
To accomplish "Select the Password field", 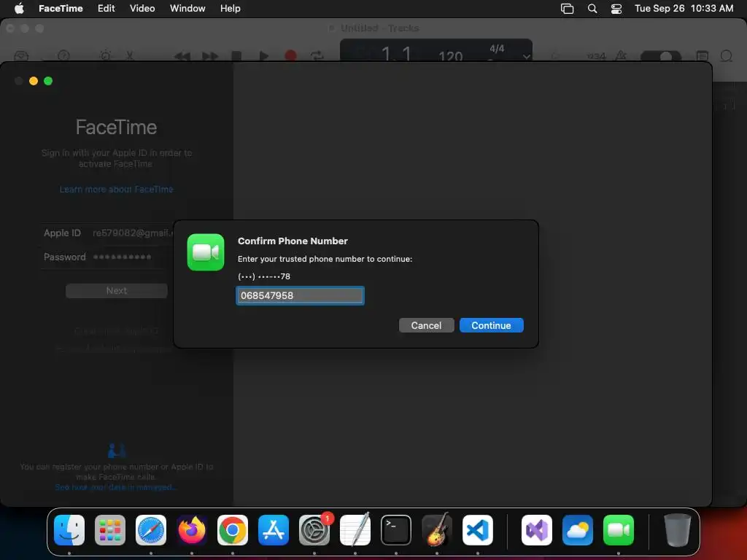I will tap(122, 257).
